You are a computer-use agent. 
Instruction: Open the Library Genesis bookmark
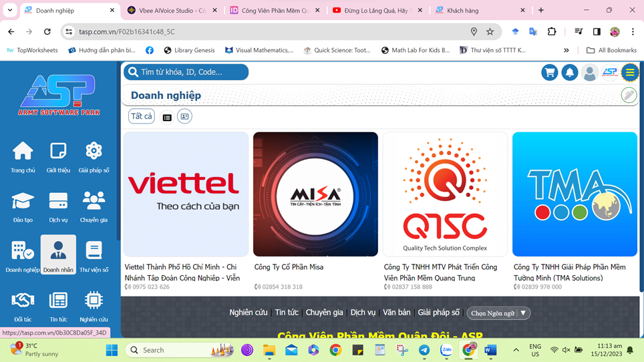click(x=189, y=50)
